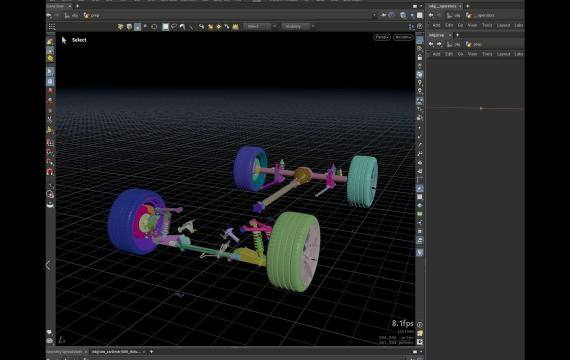Click the info icon beside fps readout

(420, 325)
